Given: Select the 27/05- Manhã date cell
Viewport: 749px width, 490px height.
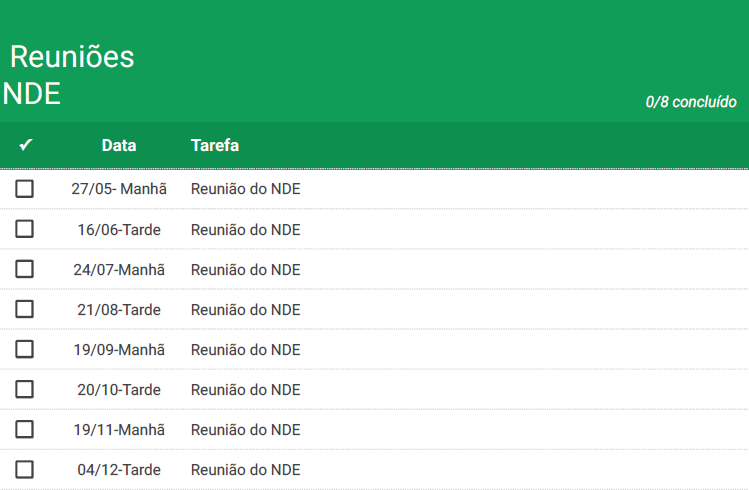Looking at the screenshot, I should point(119,189).
